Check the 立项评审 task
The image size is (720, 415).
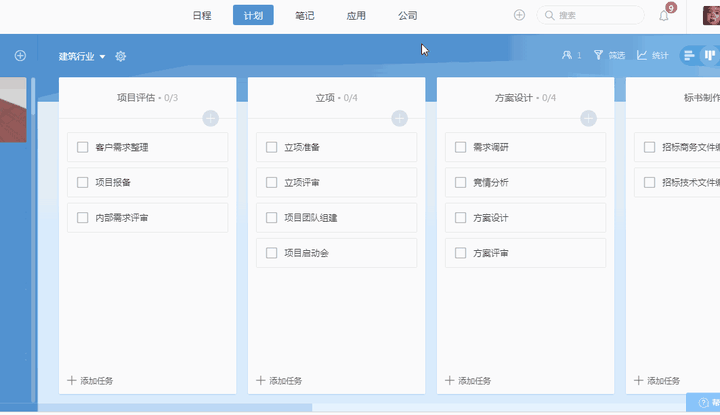pyautogui.click(x=271, y=182)
